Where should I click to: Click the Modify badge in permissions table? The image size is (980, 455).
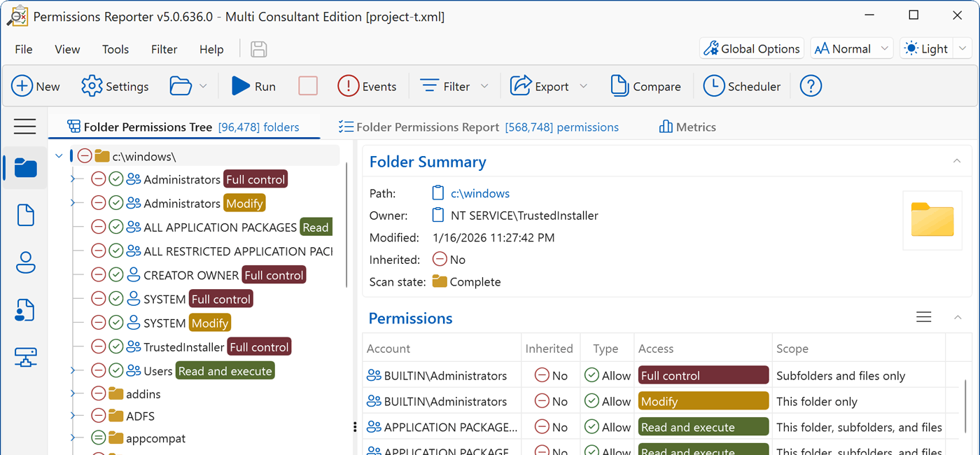pos(703,401)
